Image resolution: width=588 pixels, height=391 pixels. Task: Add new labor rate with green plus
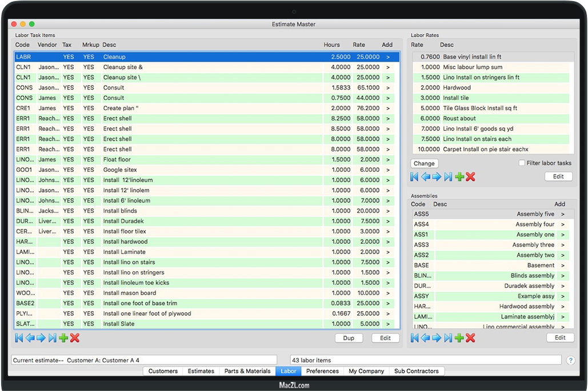459,177
